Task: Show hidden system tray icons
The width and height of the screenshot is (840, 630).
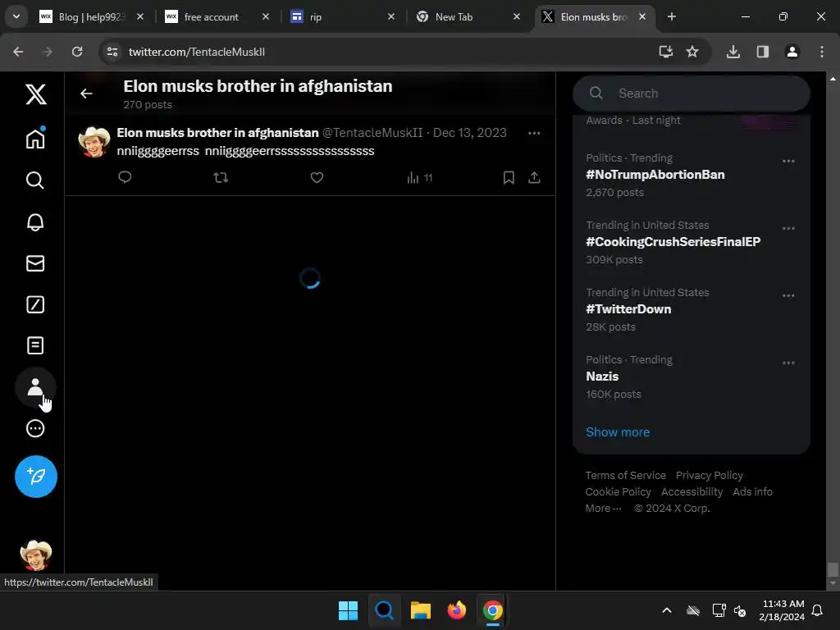Action: click(667, 610)
